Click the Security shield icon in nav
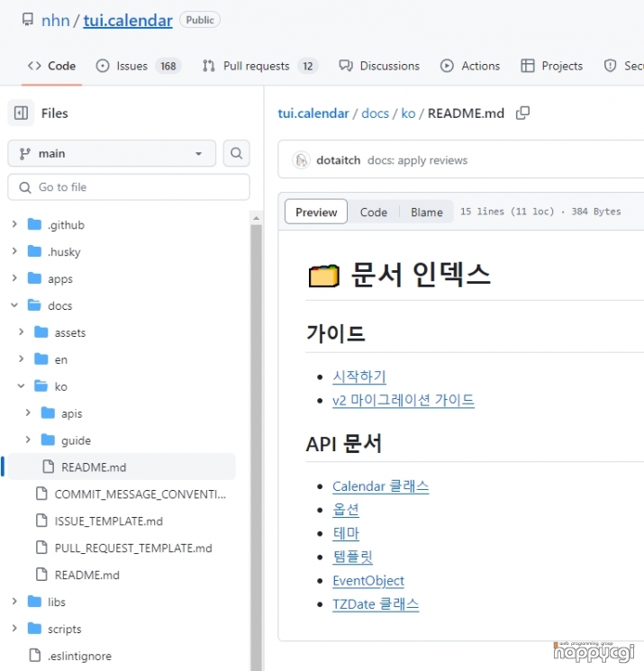 (x=610, y=66)
